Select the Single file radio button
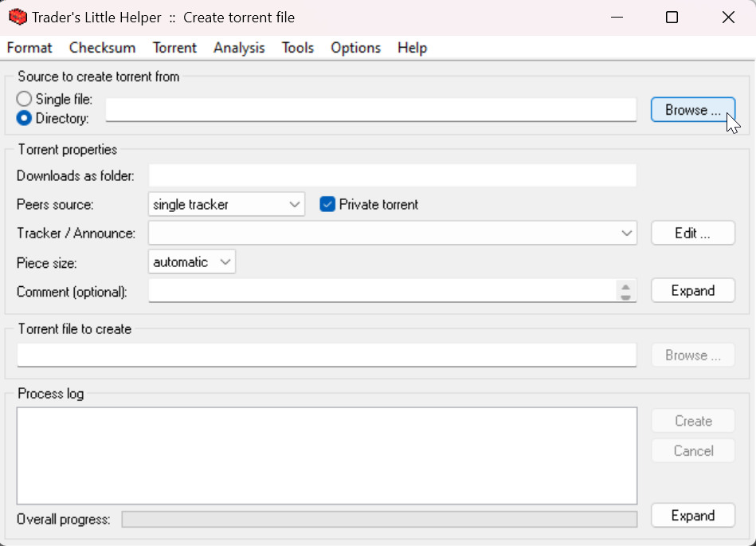 (x=25, y=100)
